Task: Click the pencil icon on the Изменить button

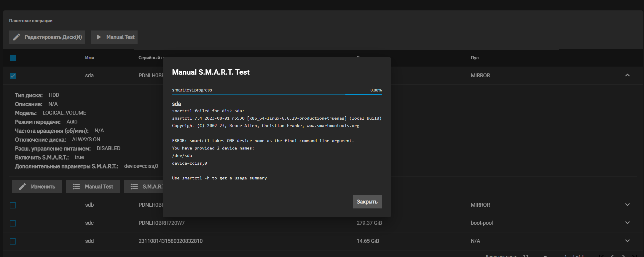Action: pos(23,187)
